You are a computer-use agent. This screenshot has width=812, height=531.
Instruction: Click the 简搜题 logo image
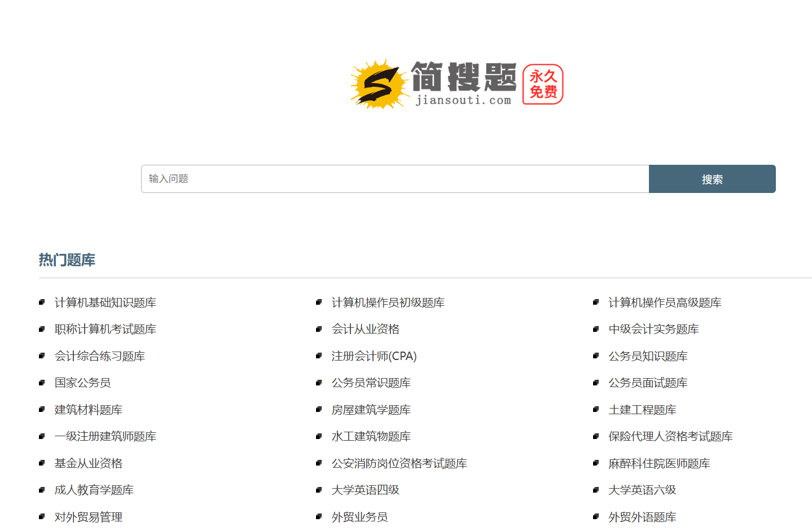click(457, 84)
